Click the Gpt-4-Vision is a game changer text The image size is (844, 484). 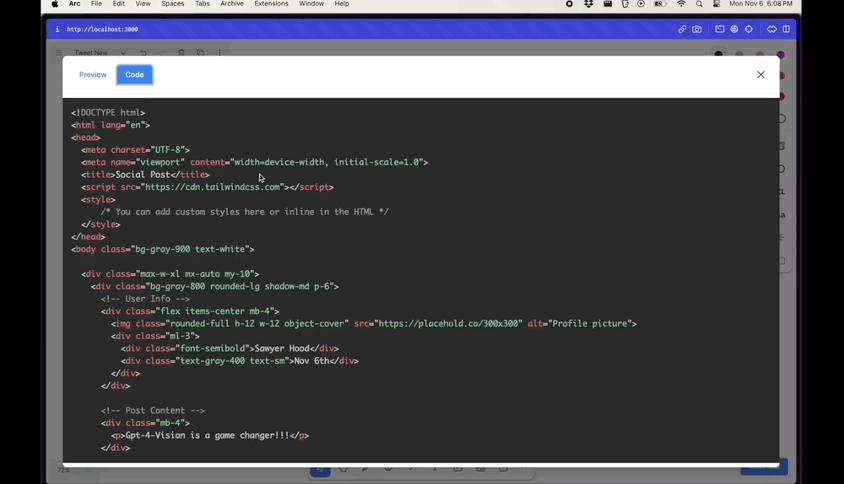point(207,436)
